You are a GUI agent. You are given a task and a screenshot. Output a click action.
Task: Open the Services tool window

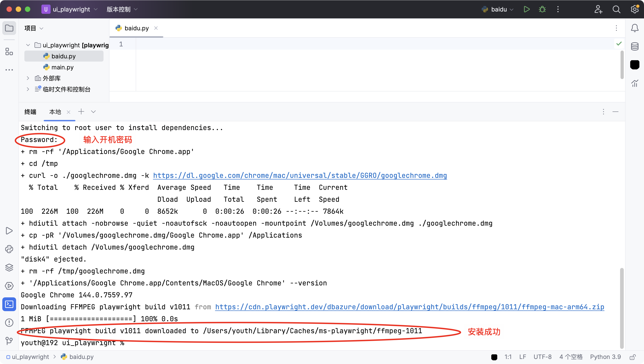click(9, 286)
